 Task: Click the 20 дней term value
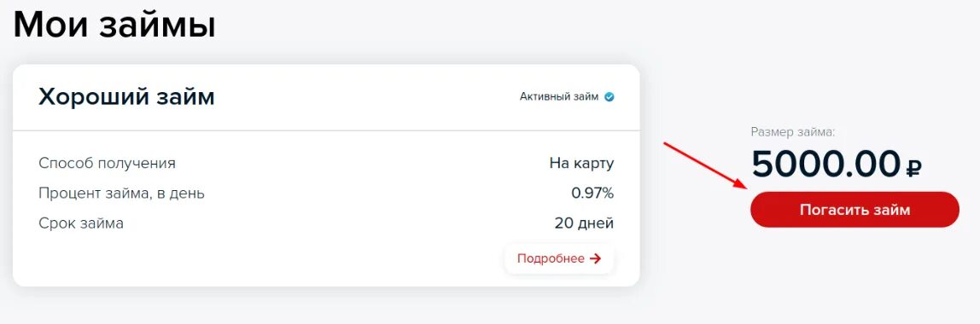584,223
